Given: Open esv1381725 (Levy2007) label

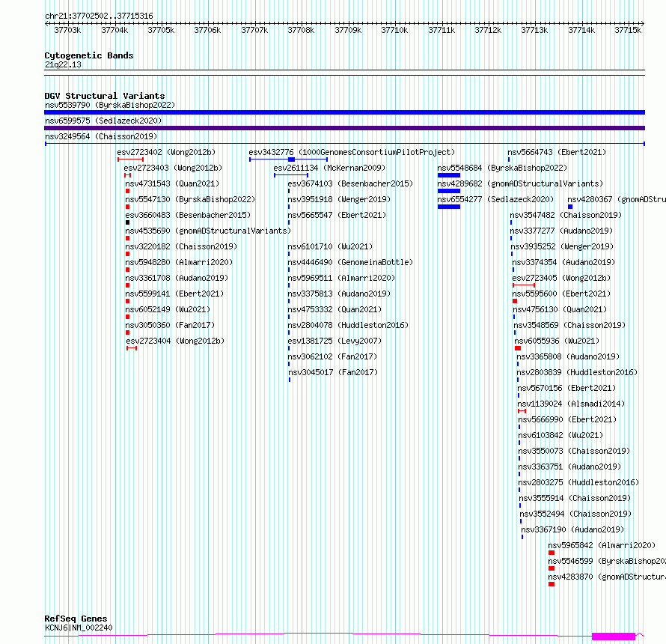Looking at the screenshot, I should [x=334, y=341].
